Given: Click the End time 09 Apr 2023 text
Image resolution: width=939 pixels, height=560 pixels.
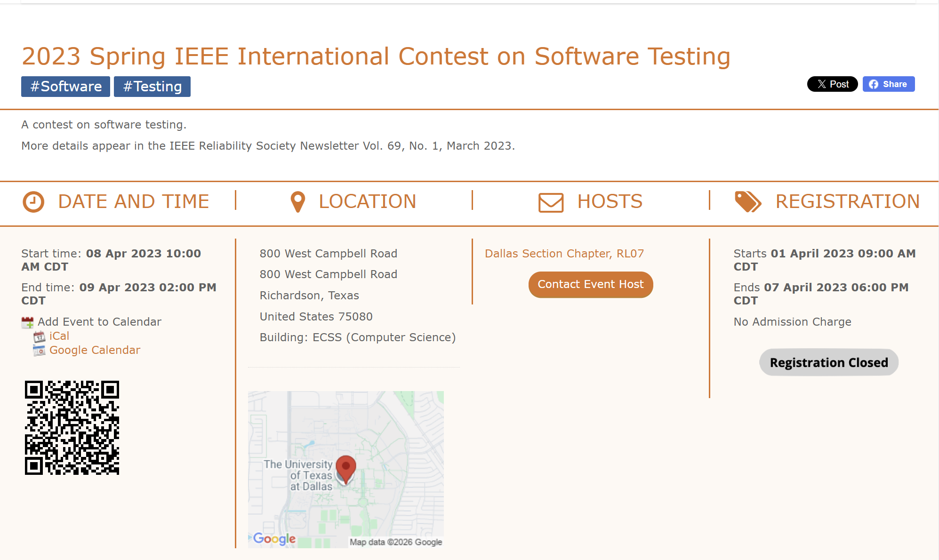Looking at the screenshot, I should [x=119, y=294].
